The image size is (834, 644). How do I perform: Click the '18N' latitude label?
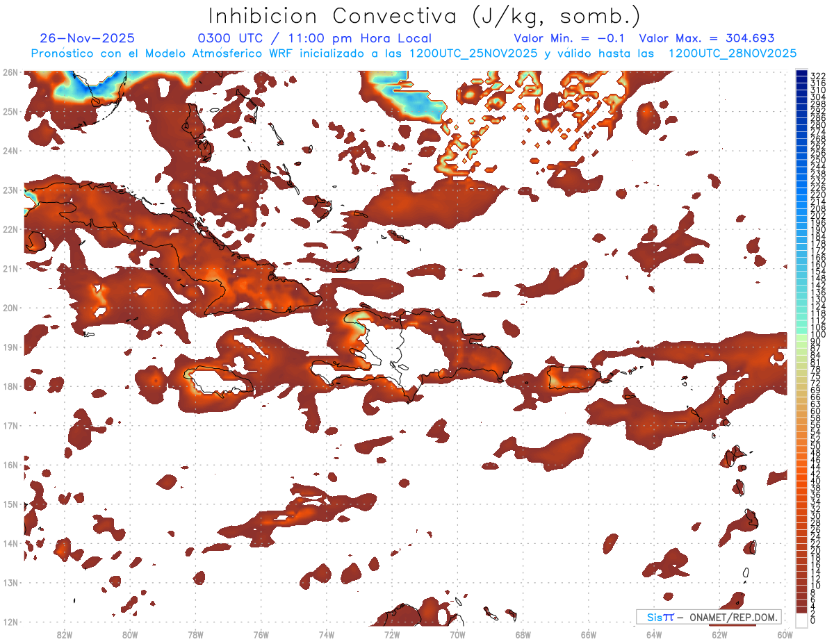tap(10, 386)
